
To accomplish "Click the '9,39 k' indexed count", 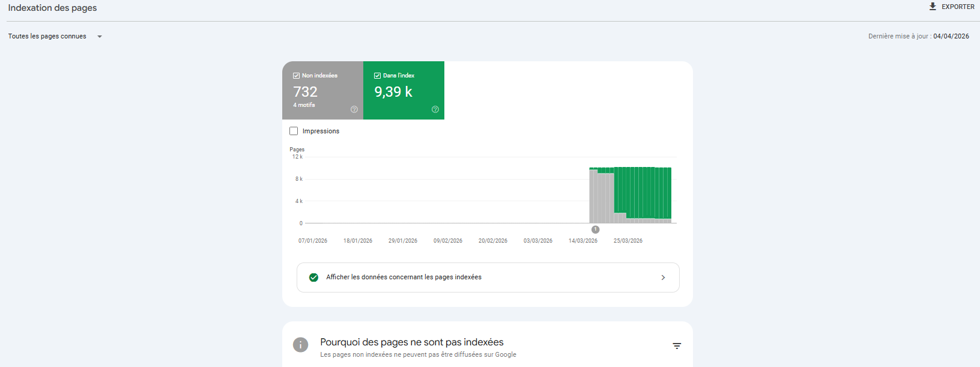I will pyautogui.click(x=393, y=92).
